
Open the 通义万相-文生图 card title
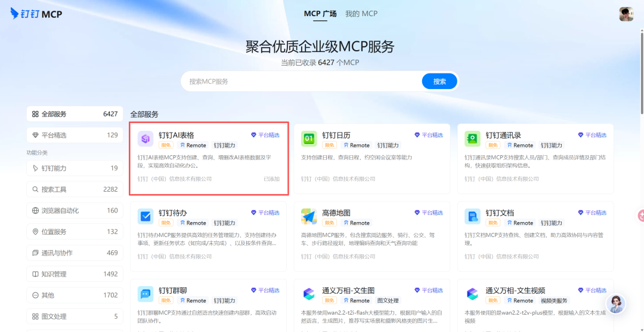(x=348, y=290)
